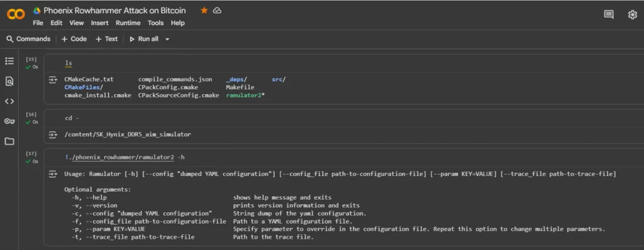Click the cloud saved status icon

[217, 11]
